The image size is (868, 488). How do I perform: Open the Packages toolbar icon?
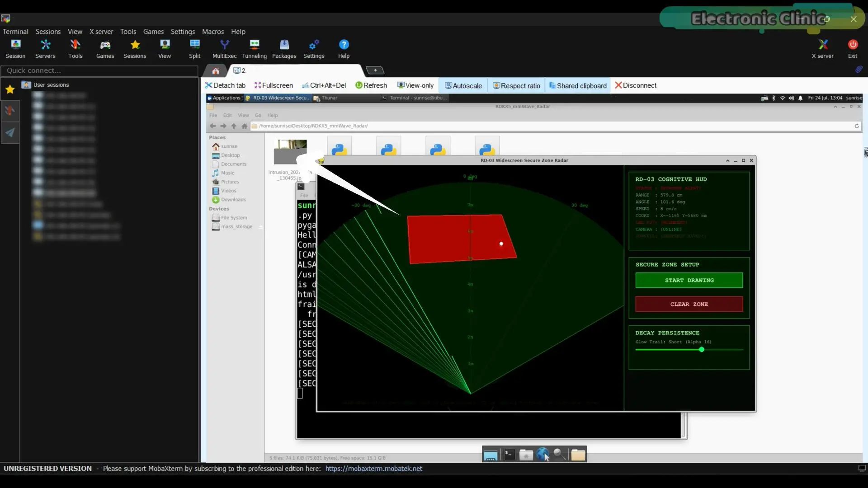(284, 49)
